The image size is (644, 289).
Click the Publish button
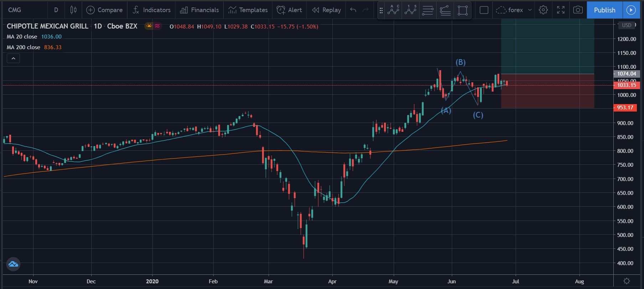(x=604, y=10)
